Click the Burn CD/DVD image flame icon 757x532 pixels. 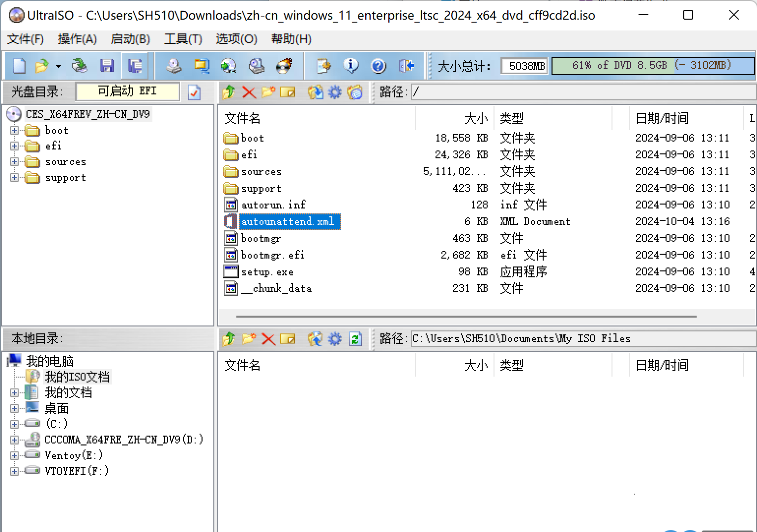pos(284,65)
